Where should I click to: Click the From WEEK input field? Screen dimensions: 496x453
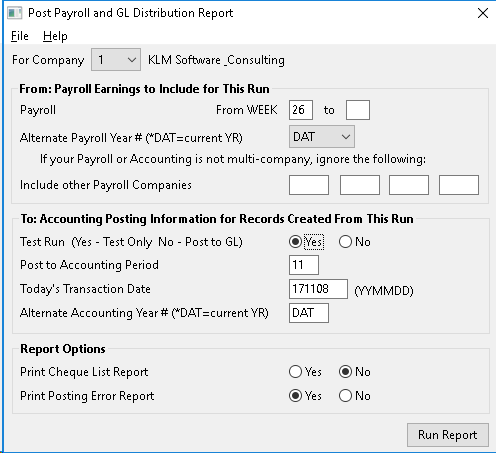coord(301,110)
